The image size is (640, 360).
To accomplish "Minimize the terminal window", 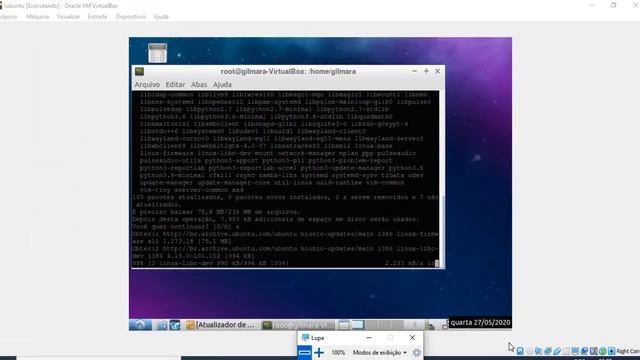I will pyautogui.click(x=414, y=71).
